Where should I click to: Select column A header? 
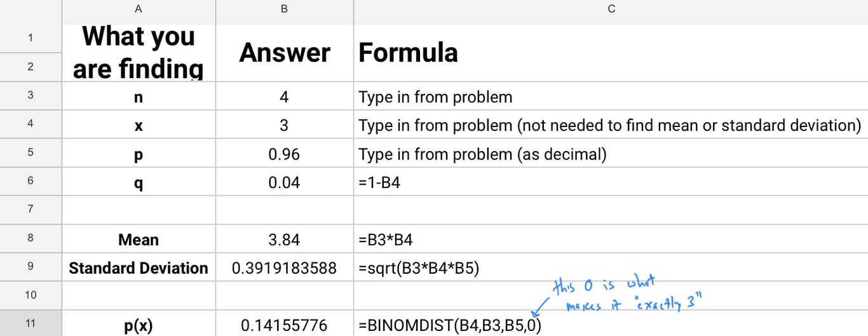pos(139,9)
